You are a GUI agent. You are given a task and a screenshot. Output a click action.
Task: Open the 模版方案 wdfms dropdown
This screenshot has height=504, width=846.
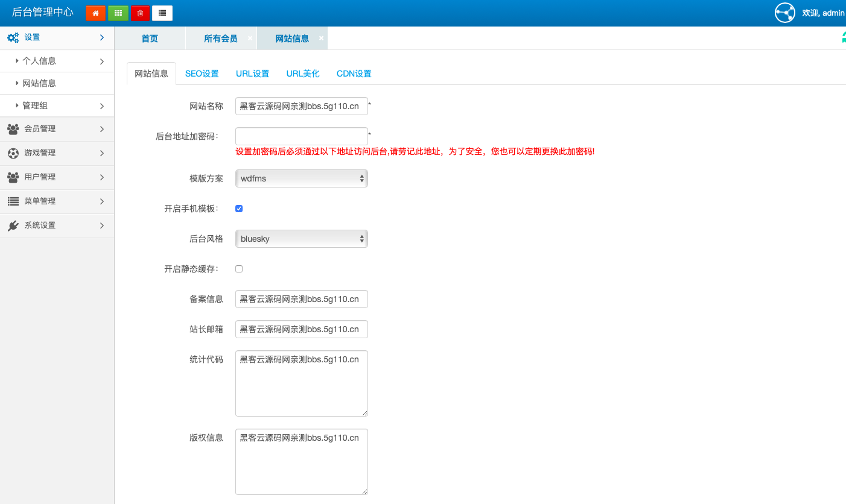click(301, 178)
